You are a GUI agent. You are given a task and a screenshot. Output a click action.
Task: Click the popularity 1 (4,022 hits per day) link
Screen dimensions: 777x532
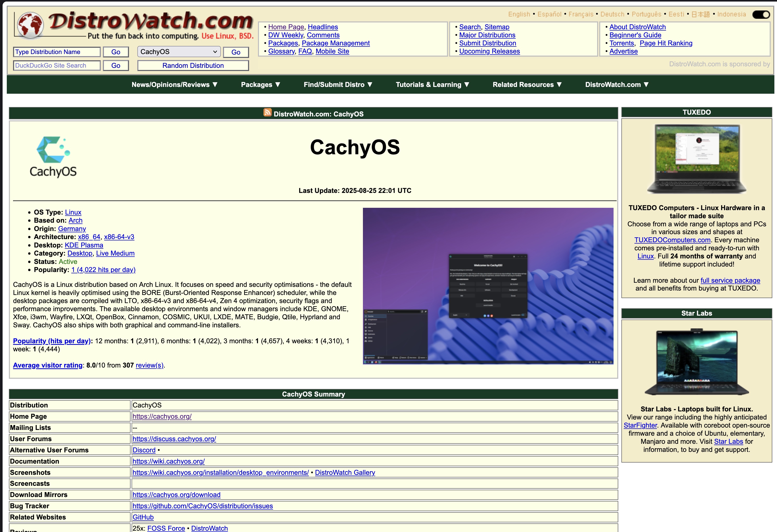click(x=103, y=270)
